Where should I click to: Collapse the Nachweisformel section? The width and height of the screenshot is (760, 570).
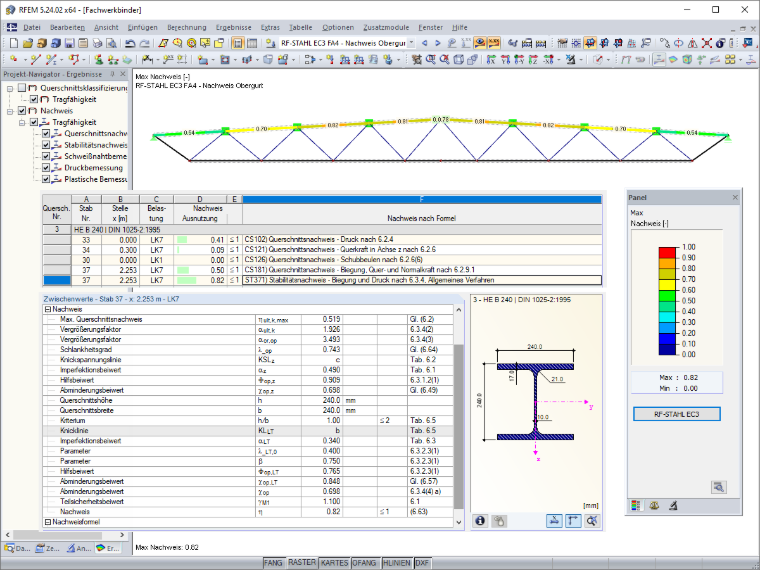coord(48,522)
